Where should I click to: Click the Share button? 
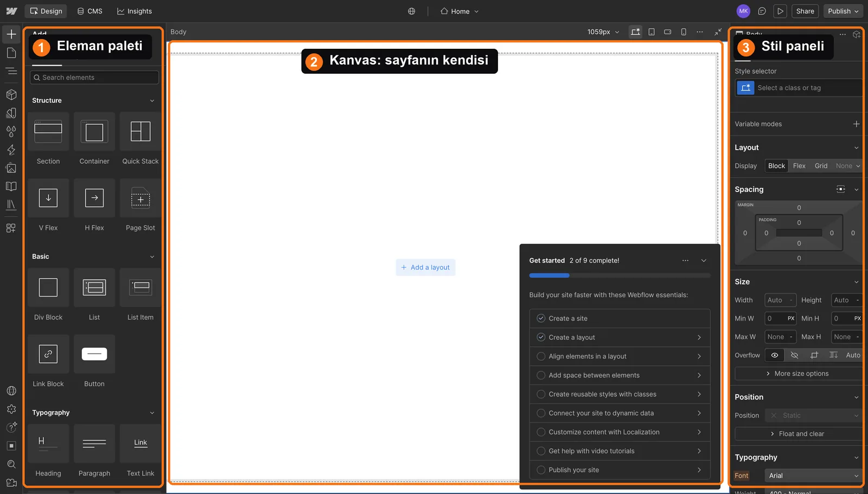[x=805, y=11]
